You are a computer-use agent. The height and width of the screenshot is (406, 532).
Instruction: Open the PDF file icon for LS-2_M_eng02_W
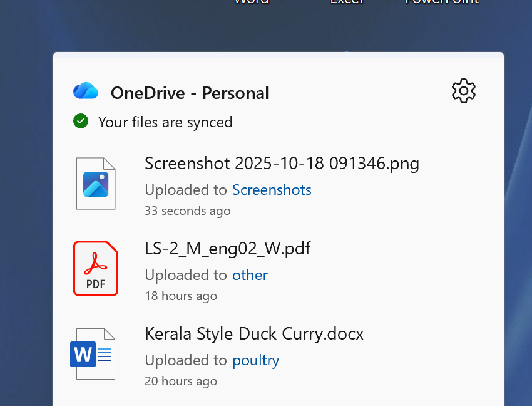pyautogui.click(x=96, y=268)
